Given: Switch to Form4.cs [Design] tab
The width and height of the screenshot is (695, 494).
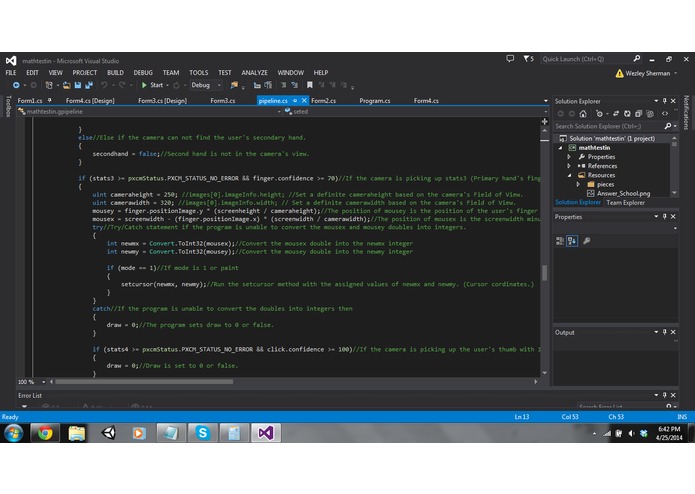Looking at the screenshot, I should coord(90,101).
